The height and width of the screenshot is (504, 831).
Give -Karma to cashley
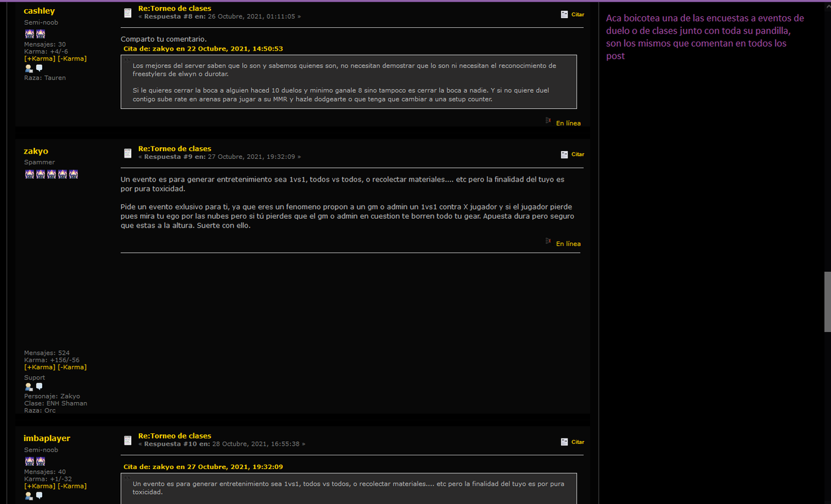click(72, 58)
